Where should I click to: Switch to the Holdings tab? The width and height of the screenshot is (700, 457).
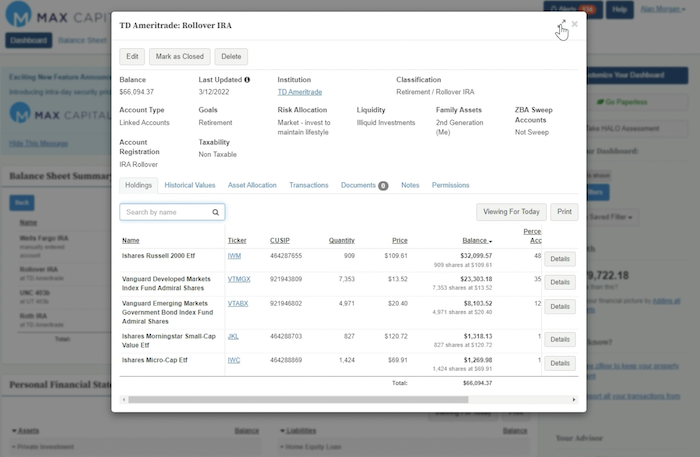pos(138,185)
